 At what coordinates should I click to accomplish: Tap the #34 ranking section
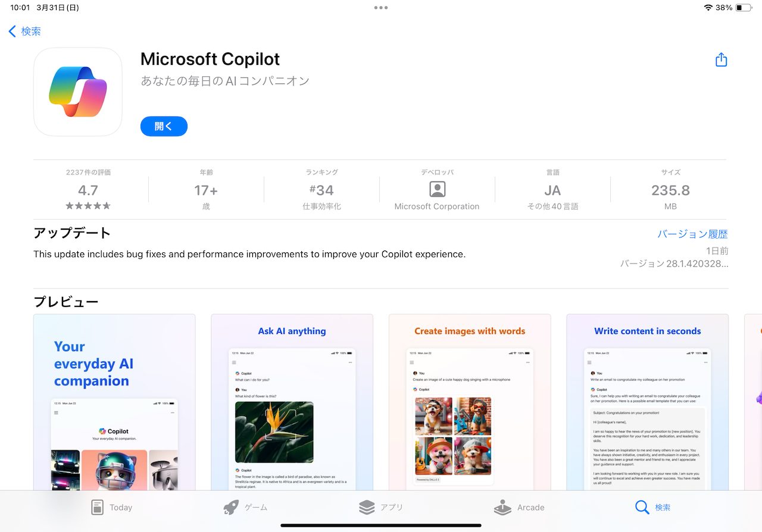[321, 190]
